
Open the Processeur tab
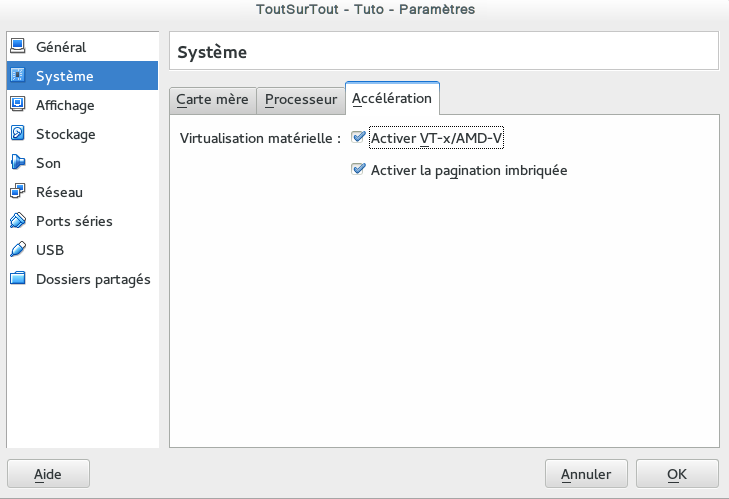[301, 100]
